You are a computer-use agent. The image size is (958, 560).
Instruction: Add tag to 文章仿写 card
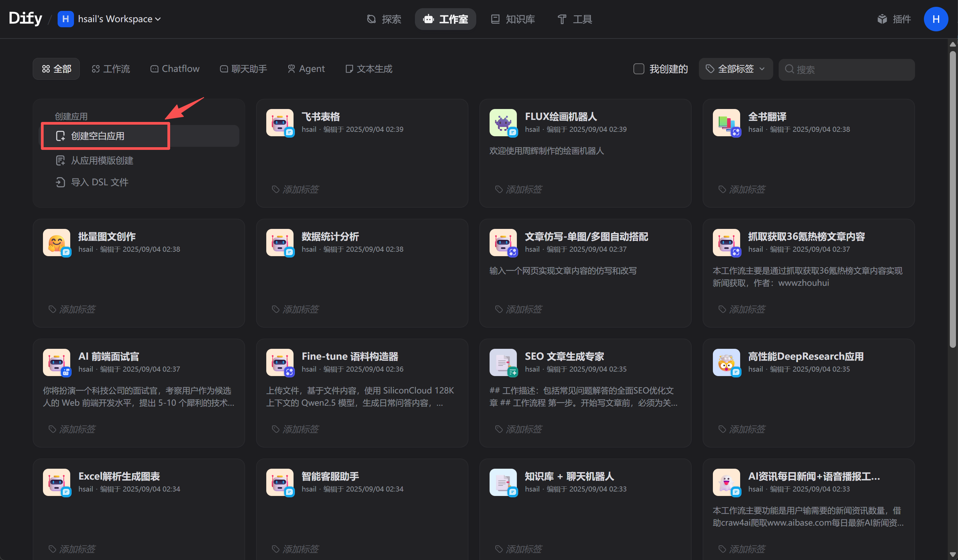519,309
